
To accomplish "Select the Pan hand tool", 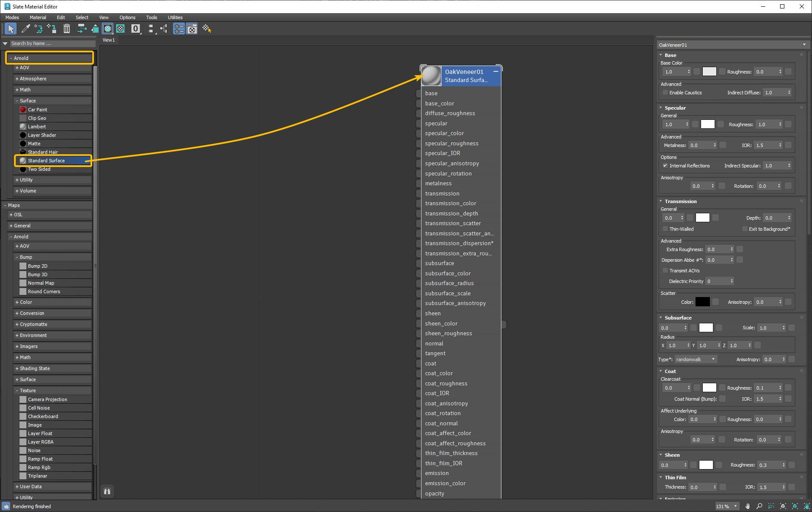I will pyautogui.click(x=748, y=506).
